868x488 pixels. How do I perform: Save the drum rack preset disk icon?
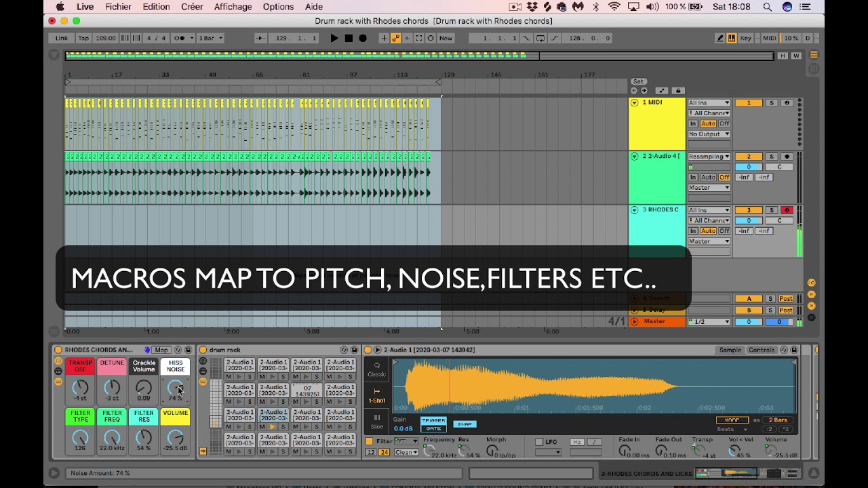tap(354, 350)
